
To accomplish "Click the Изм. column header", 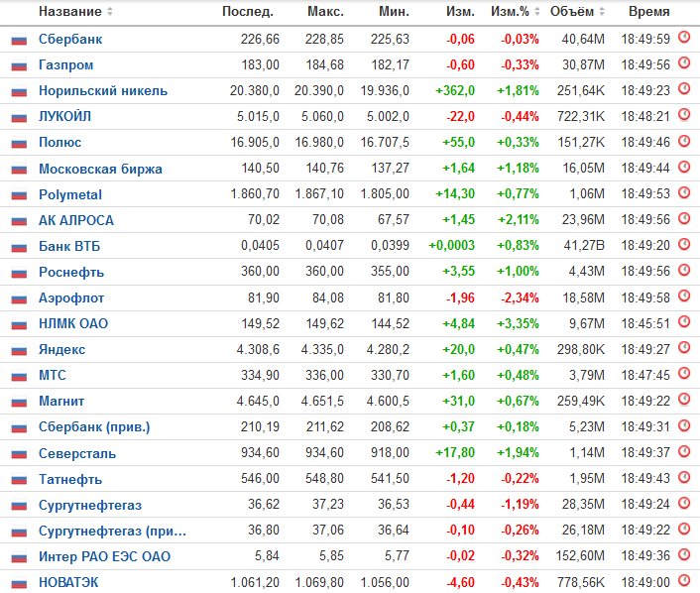I will point(460,11).
